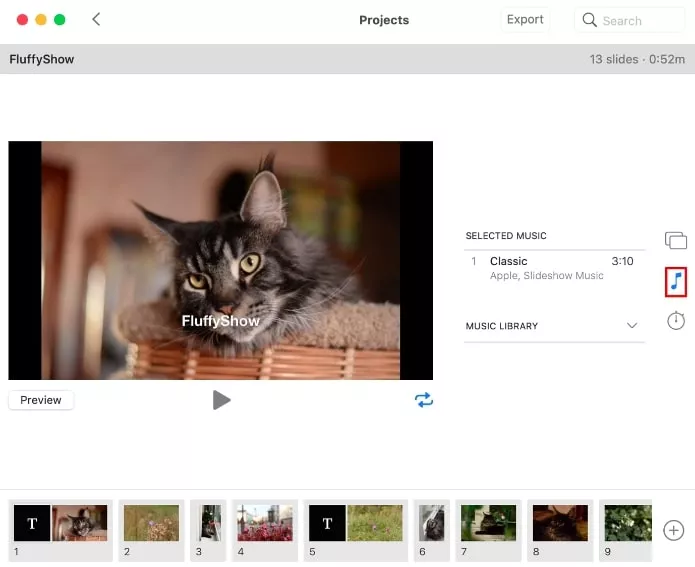Add a slide with the plus icon
Image resolution: width=695 pixels, height=567 pixels.
pyautogui.click(x=673, y=530)
